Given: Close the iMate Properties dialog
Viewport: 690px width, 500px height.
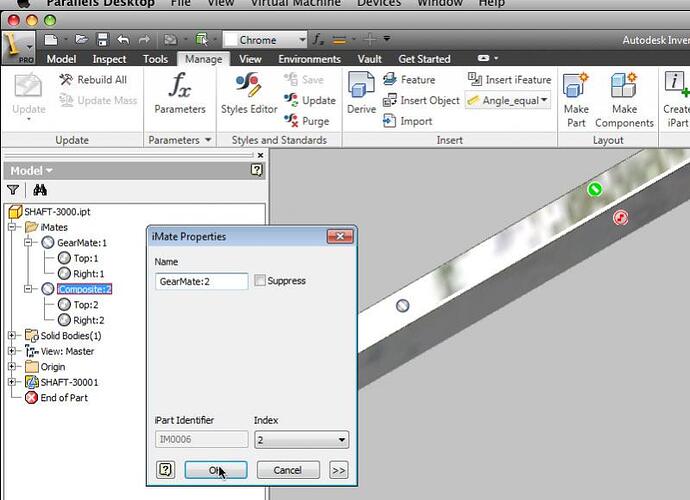Looking at the screenshot, I should [340, 236].
